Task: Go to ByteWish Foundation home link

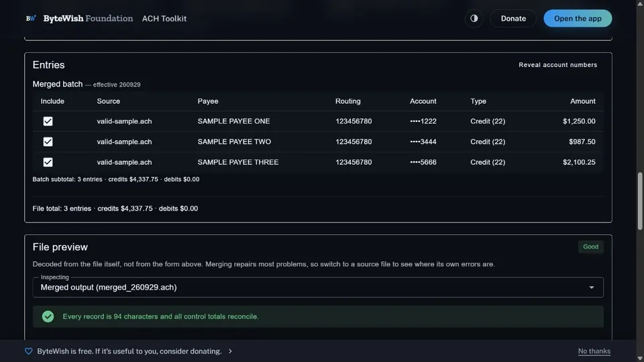Action: coord(88,19)
